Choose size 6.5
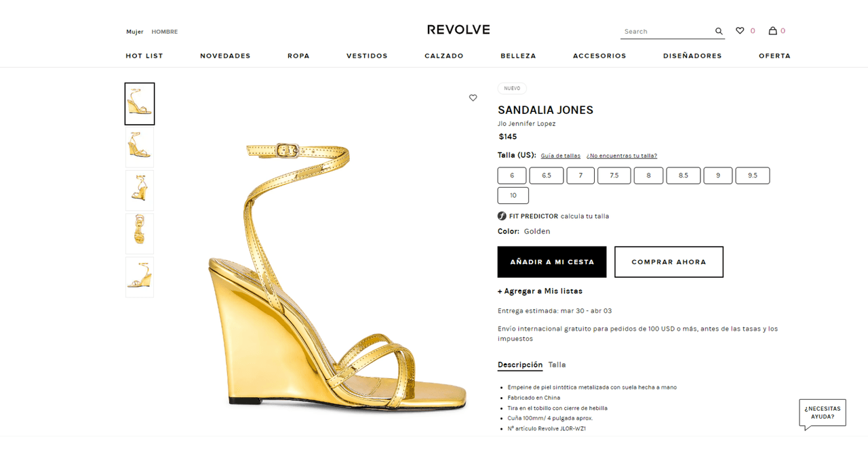 546,175
